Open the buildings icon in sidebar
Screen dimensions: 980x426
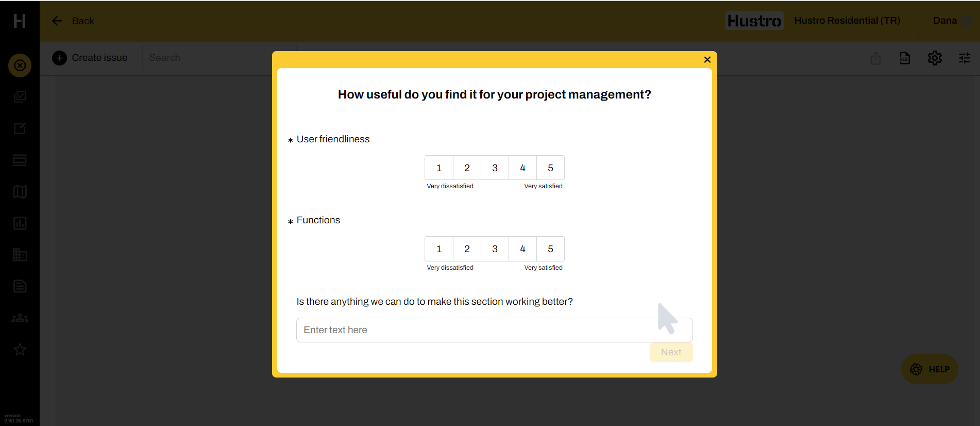[x=20, y=255]
